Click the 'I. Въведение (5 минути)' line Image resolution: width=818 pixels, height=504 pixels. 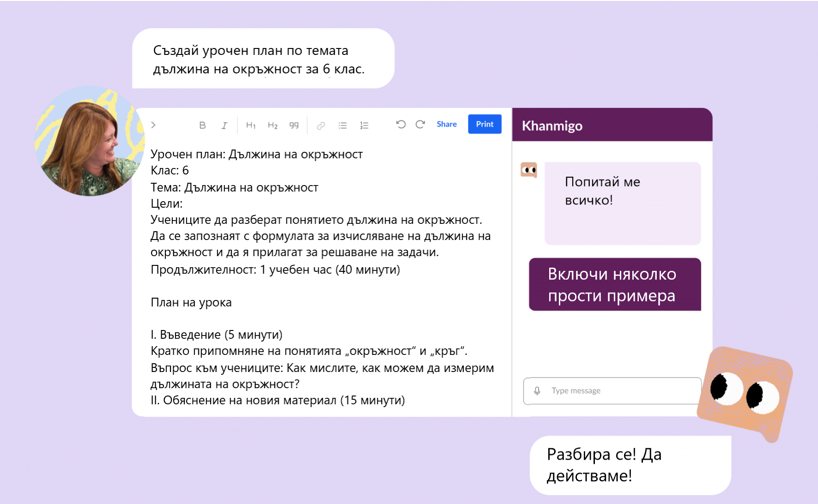click(217, 335)
